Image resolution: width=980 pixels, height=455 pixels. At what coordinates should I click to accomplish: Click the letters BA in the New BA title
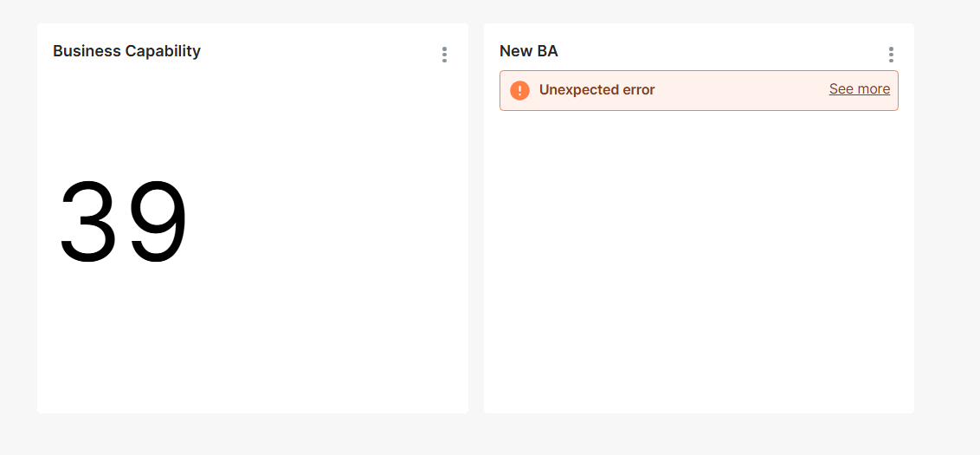pos(547,51)
